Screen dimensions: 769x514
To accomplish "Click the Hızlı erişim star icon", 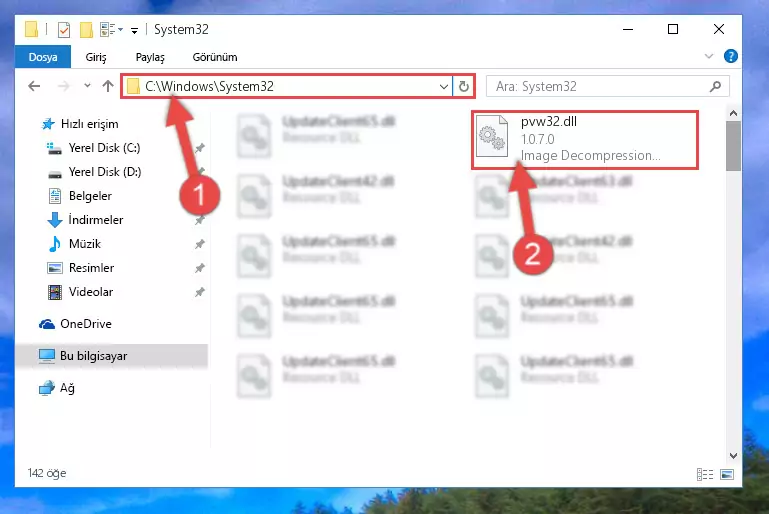I will click(48, 124).
